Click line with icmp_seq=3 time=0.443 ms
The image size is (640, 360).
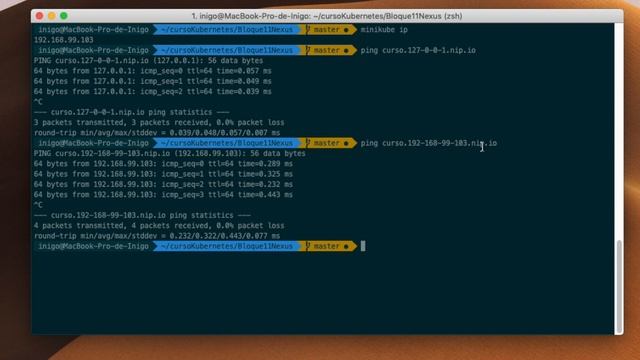point(163,195)
